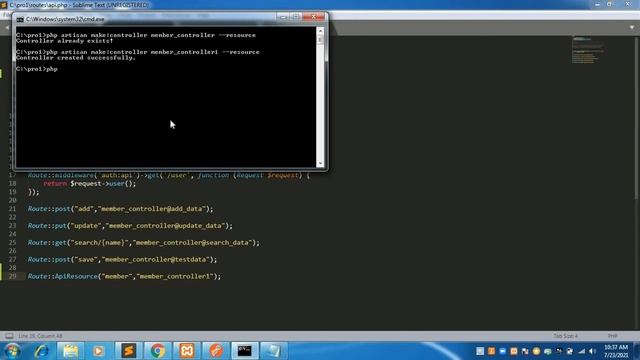Click the line 23 "update" route code
Screen dimensions: 640x360
pyautogui.click(x=130, y=226)
